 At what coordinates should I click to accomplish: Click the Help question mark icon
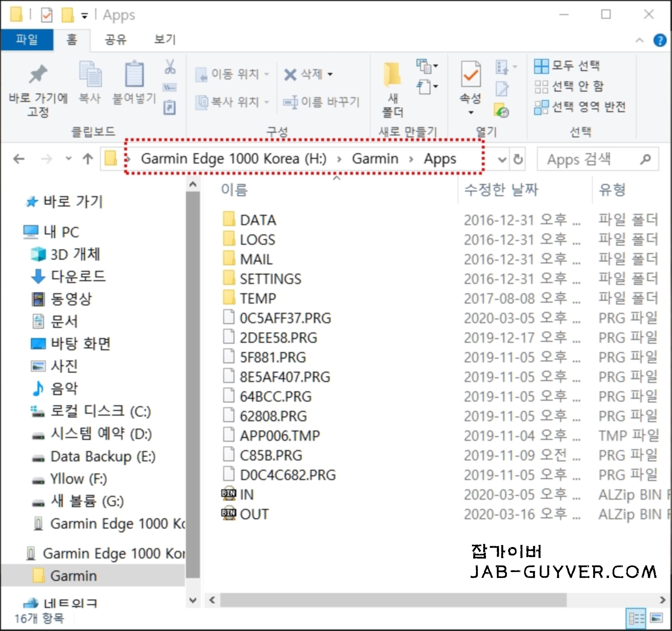click(x=660, y=40)
